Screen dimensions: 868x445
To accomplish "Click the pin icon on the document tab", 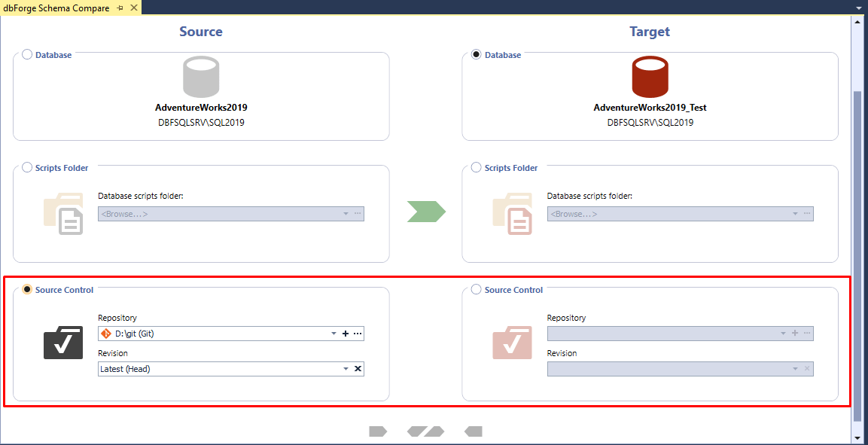I will (x=119, y=8).
